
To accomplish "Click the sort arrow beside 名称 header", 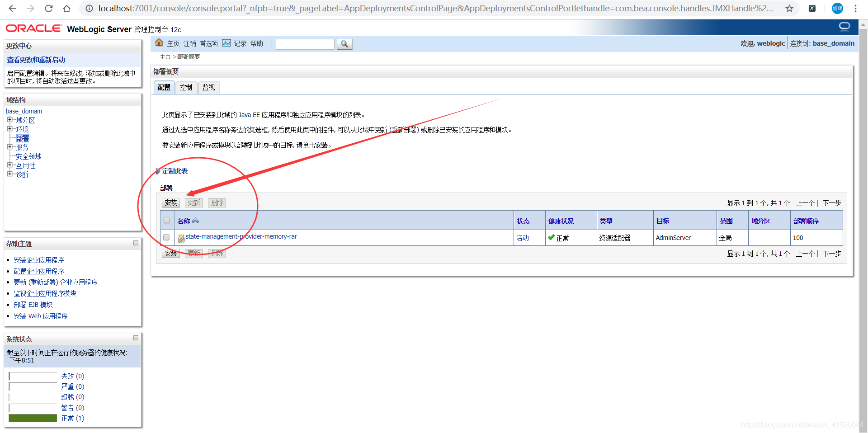I will coord(195,221).
